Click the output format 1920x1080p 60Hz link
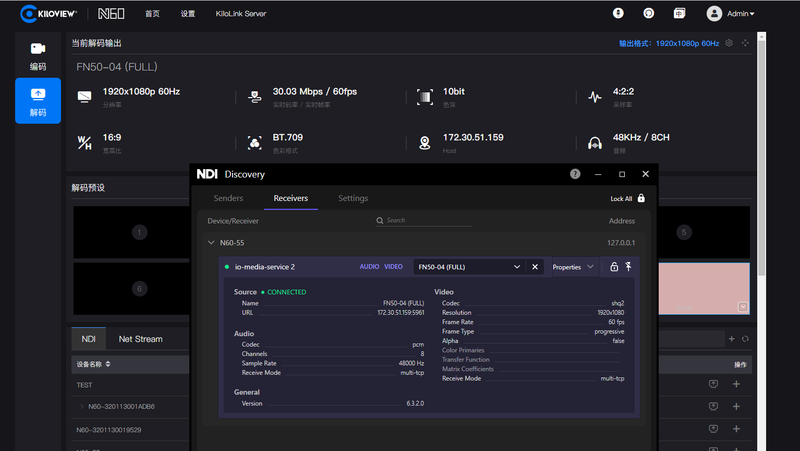The width and height of the screenshot is (800, 451). click(x=669, y=43)
